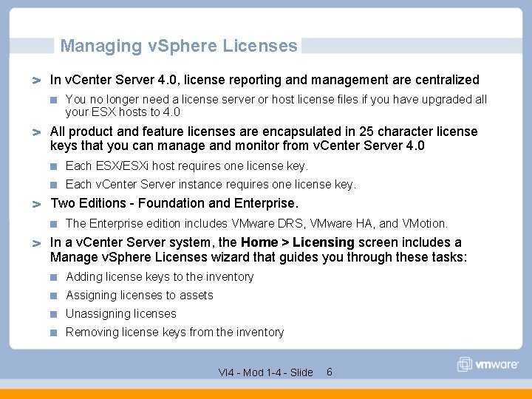
Task: Click 'Adding license keys to the inventory'
Action: [x=160, y=277]
